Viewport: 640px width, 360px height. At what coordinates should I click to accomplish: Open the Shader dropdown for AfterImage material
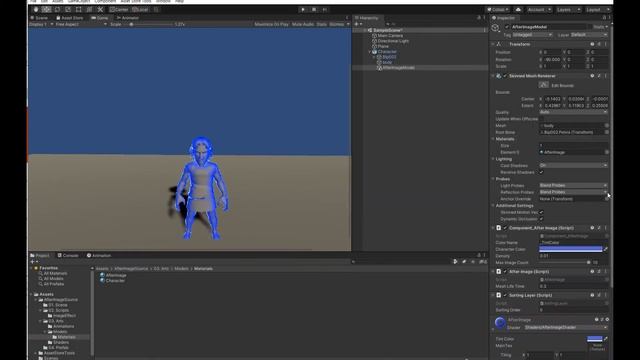[x=565, y=328]
